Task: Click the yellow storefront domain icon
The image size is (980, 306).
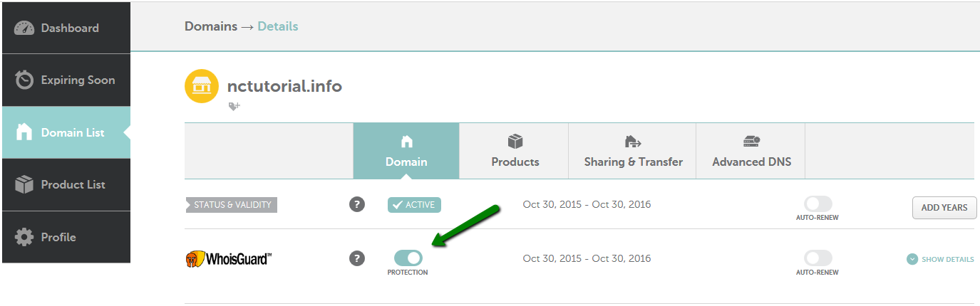Action: coord(202,87)
